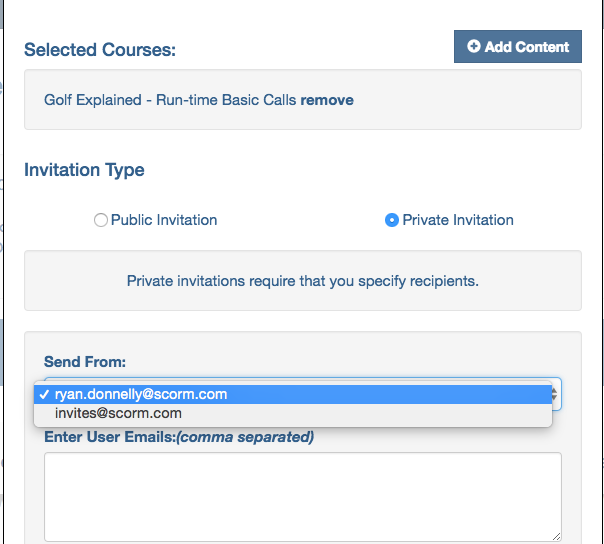The width and height of the screenshot is (604, 544).
Task: Click the checkmark beside ryan.donnelly@scorm.com
Action: click(45, 394)
